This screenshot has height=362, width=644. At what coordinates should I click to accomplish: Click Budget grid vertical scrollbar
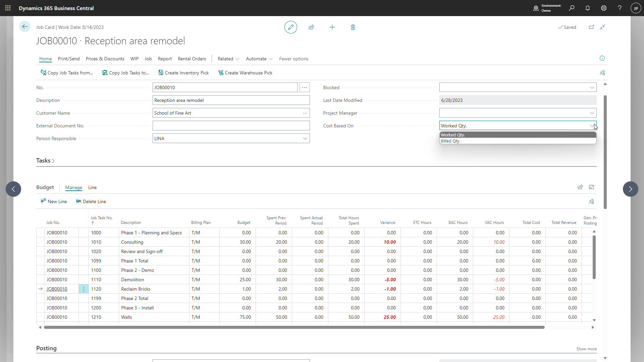594,257
